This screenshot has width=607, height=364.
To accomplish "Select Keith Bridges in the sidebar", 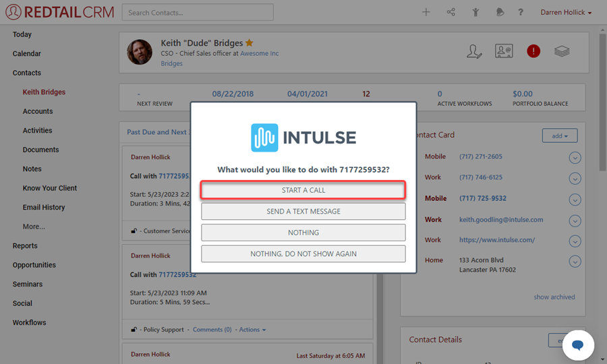I will [44, 92].
